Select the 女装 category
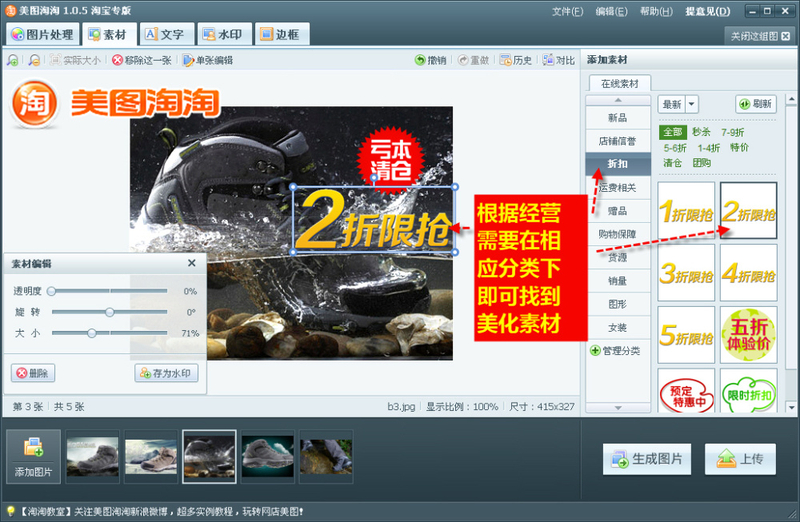This screenshot has height=522, width=800. point(618,328)
